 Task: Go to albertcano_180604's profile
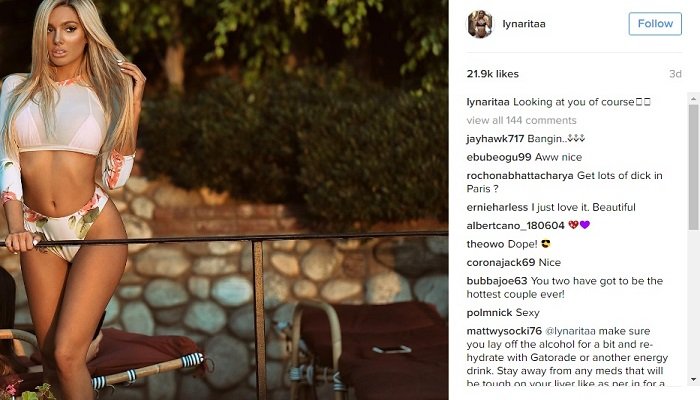pos(515,225)
